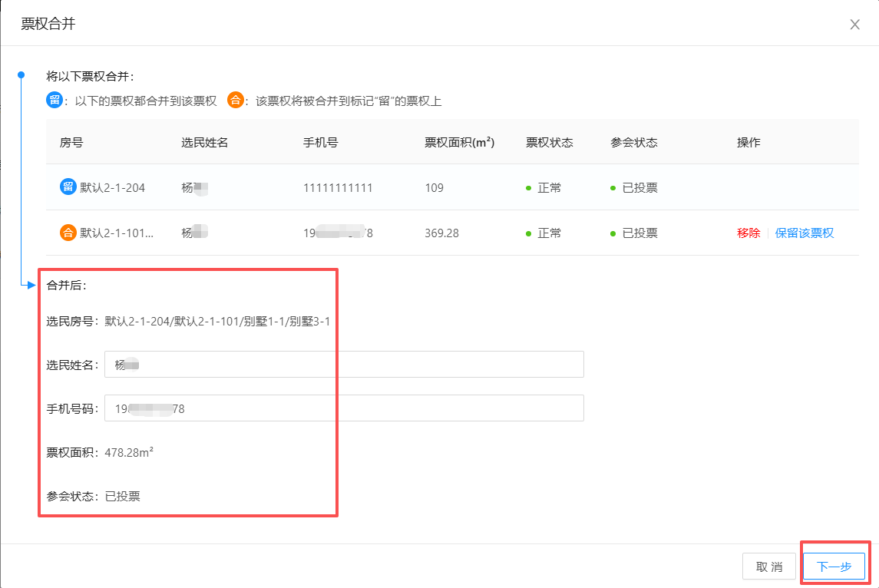
Task: Click the blue 留 icon in the legend
Action: click(x=55, y=101)
